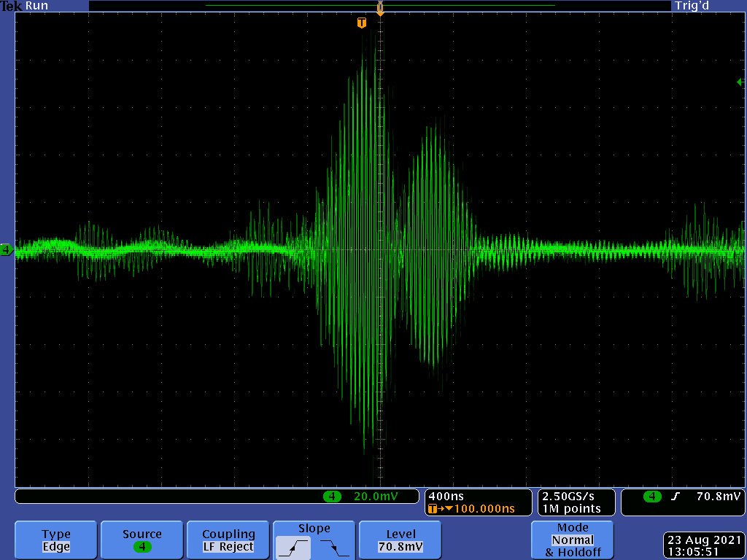Screen dimensions: 747x560
Task: Select the falling edge slope icon
Action: pyautogui.click(x=334, y=547)
